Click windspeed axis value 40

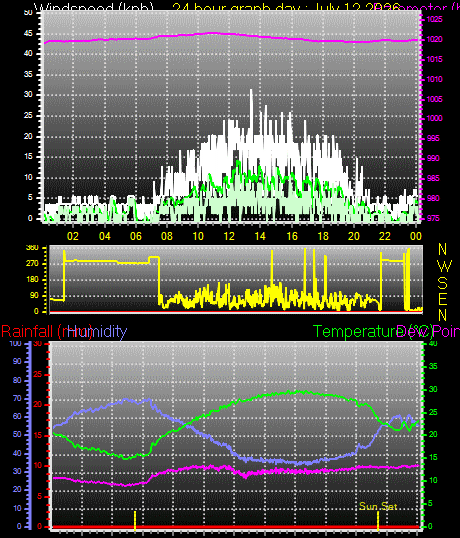pyautogui.click(x=28, y=54)
